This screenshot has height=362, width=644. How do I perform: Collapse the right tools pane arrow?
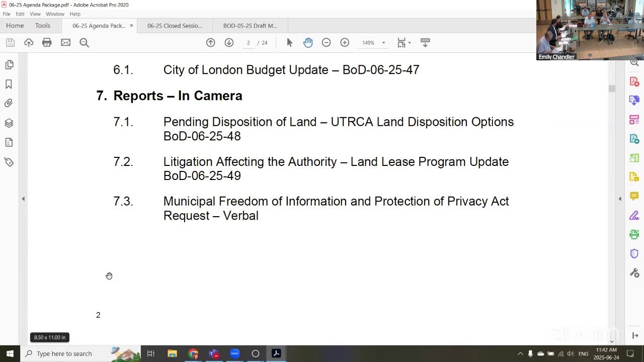[x=620, y=199]
